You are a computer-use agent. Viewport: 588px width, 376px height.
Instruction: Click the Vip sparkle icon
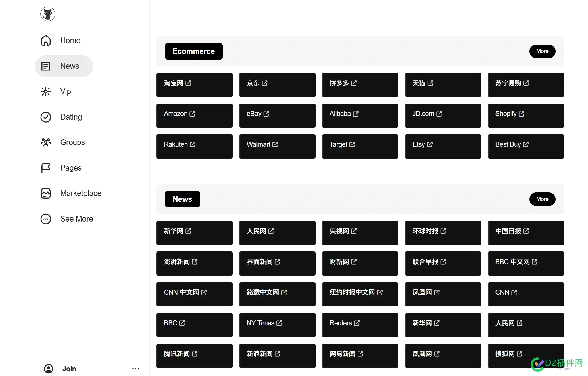coord(46,91)
